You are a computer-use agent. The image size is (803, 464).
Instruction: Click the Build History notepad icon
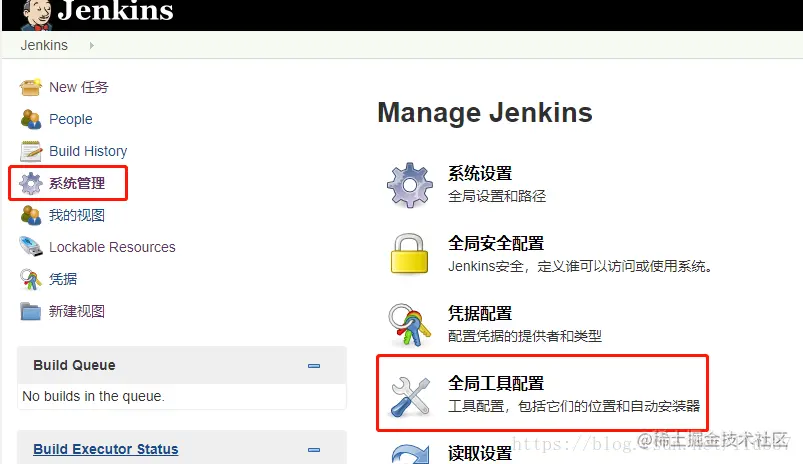31,151
